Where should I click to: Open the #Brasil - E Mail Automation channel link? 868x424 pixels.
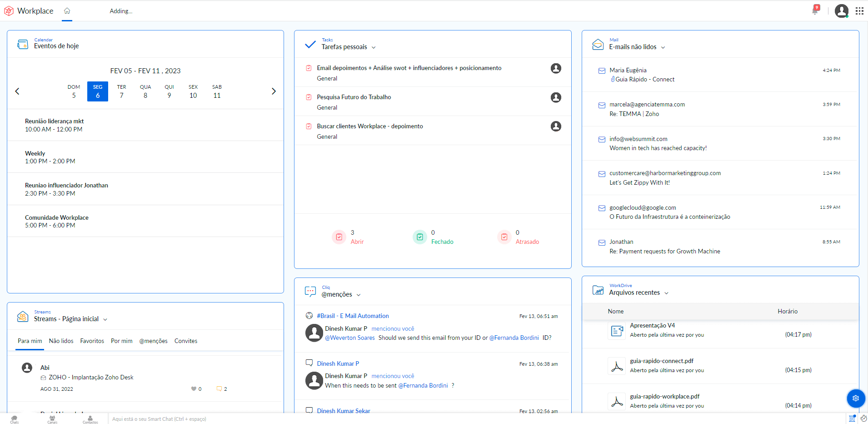click(x=353, y=316)
